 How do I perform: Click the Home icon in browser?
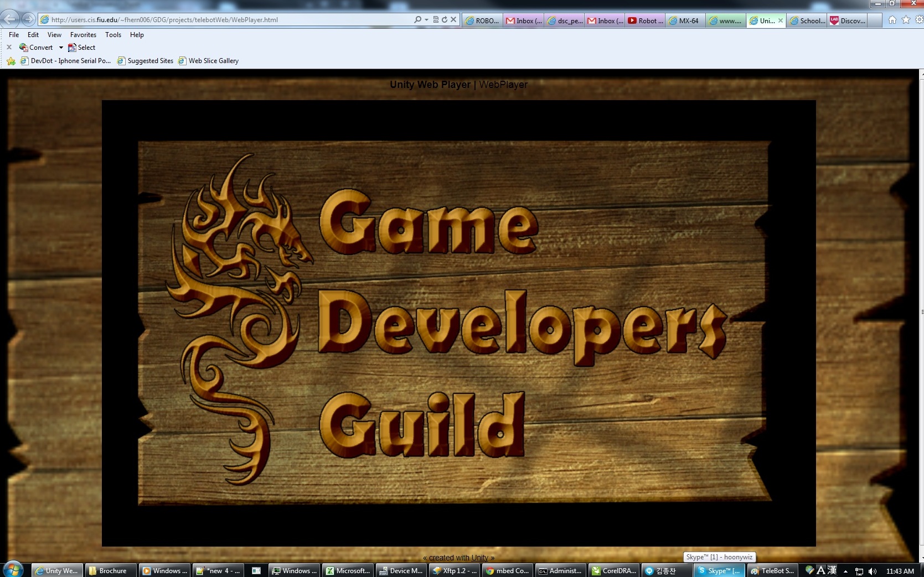point(892,20)
